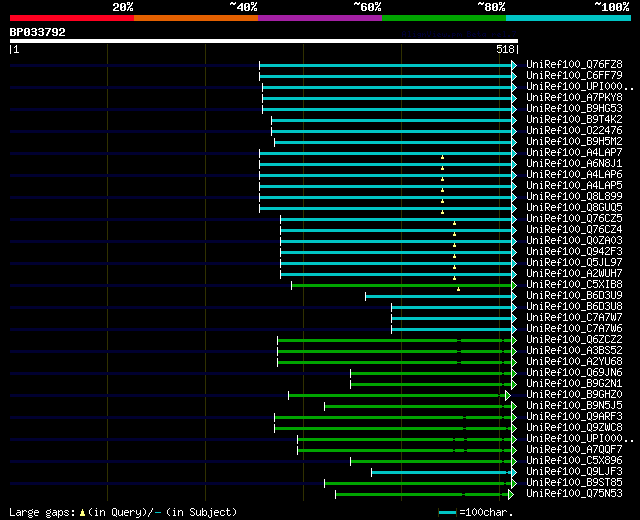The width and height of the screenshot is (640, 520).
Task: Select hit UniRef100_Q76CZ4 label
Action: coord(574,230)
